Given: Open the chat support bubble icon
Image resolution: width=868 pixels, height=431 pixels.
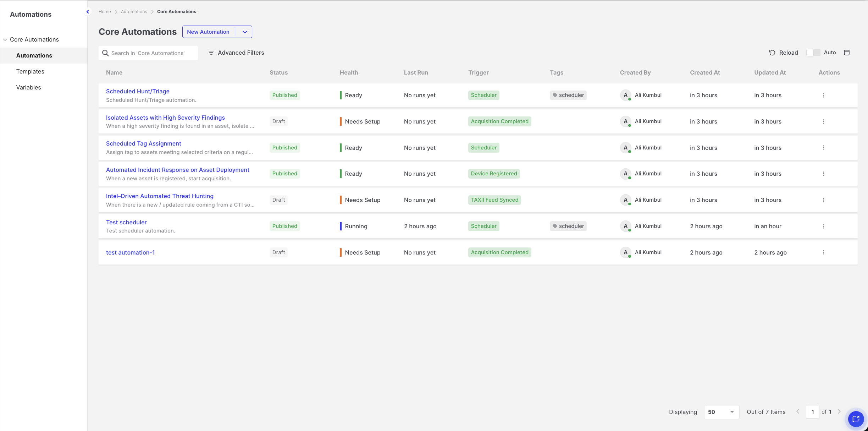Looking at the screenshot, I should pyautogui.click(x=856, y=419).
